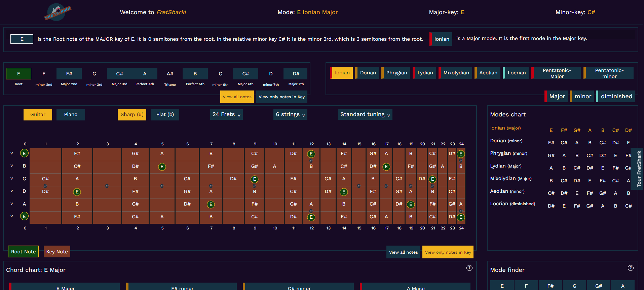Viewport: 644px width, 290px height.
Task: Select C# Major 6th note
Action: pos(245,74)
